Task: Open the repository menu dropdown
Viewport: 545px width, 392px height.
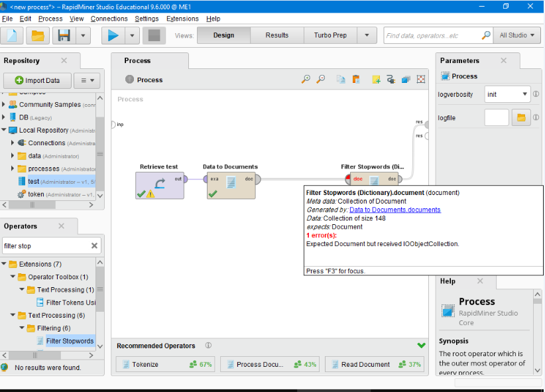Action: pos(88,80)
